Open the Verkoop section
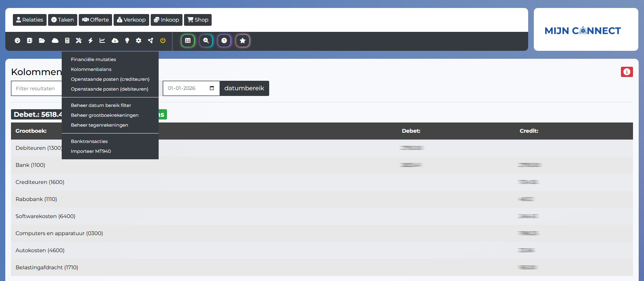The image size is (644, 281). click(x=131, y=20)
